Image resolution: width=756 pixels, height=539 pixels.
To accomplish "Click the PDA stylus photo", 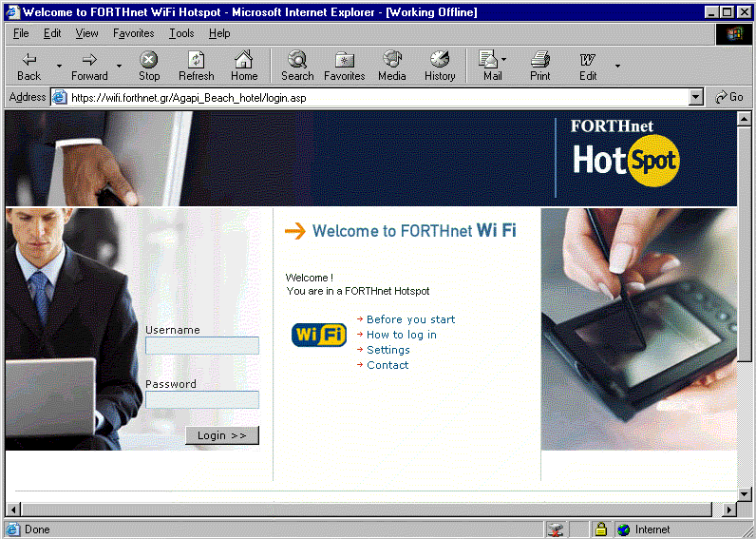I will [639, 329].
